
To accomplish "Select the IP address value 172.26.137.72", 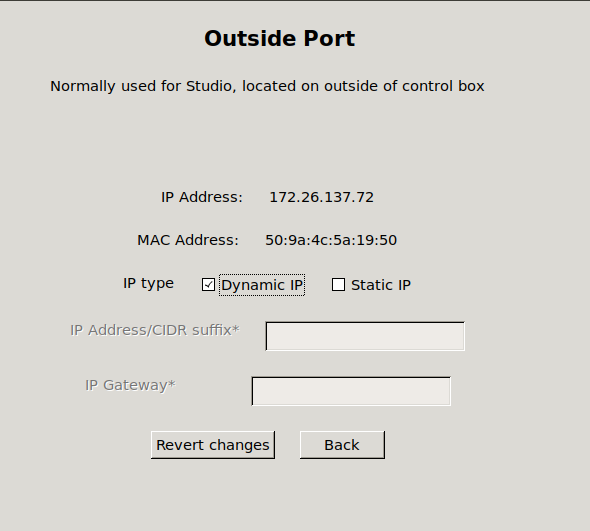I will (x=322, y=197).
